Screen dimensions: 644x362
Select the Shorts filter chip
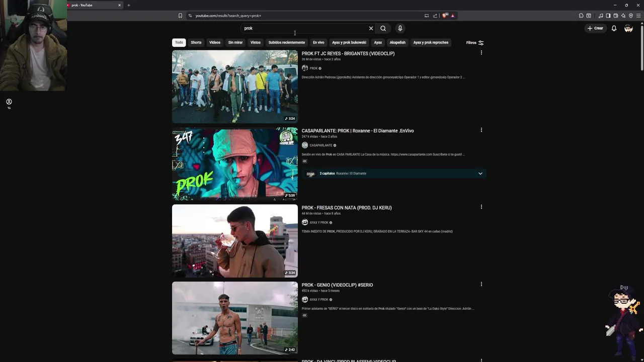tap(196, 43)
